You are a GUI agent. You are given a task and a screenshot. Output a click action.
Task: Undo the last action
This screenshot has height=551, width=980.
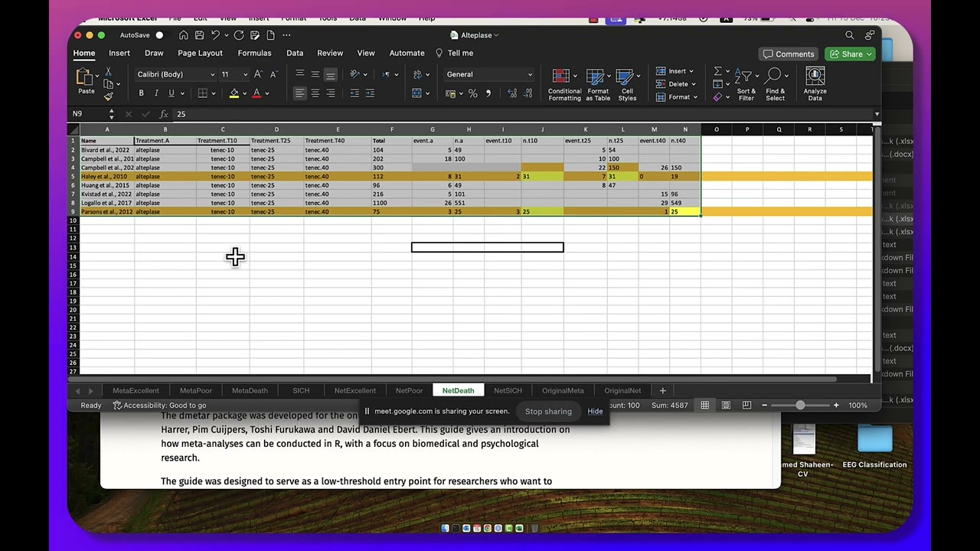click(215, 35)
